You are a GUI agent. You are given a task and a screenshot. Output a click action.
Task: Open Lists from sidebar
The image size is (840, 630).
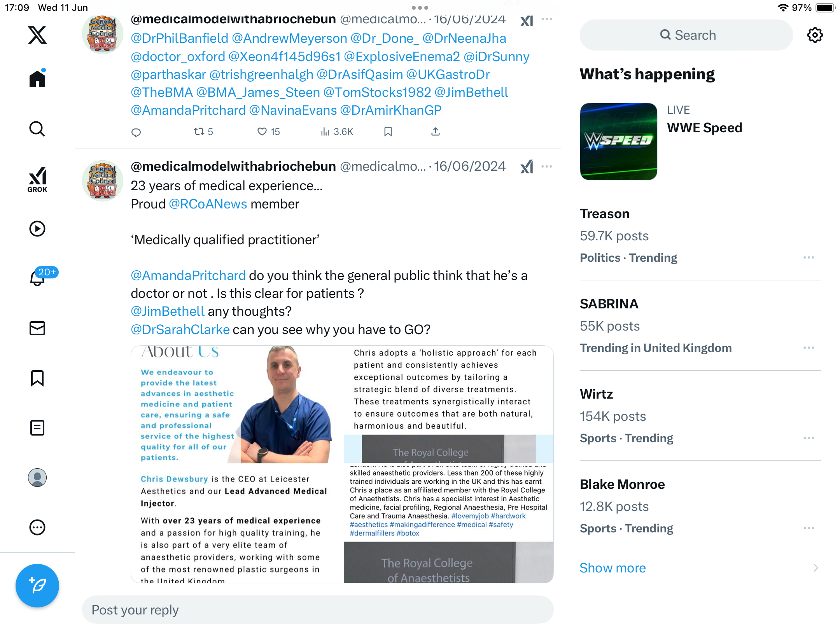click(x=37, y=428)
